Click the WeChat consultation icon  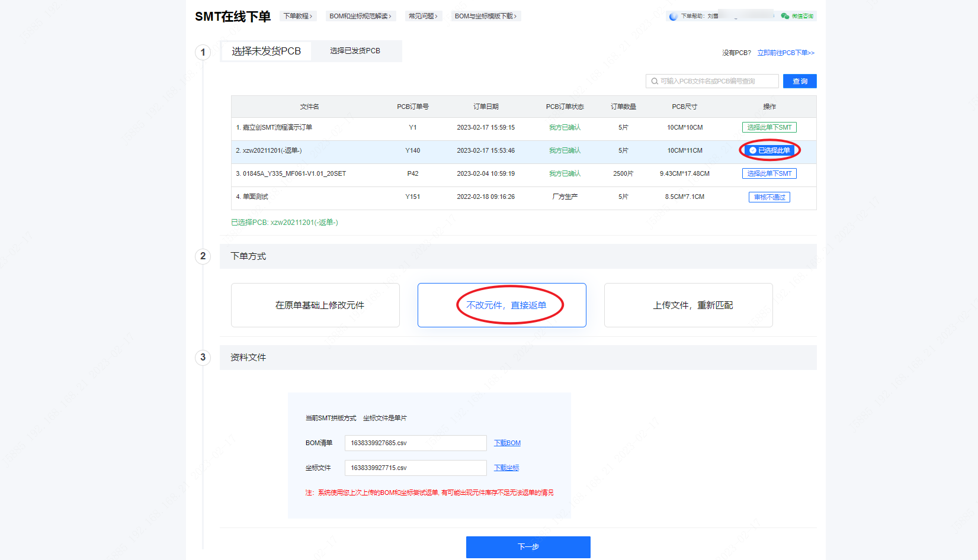click(785, 16)
